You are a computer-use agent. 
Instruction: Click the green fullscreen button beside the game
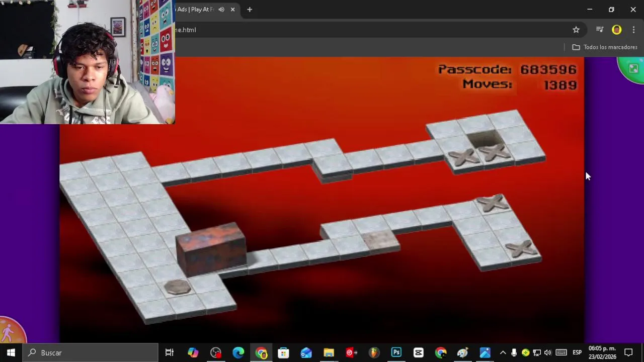pyautogui.click(x=632, y=70)
